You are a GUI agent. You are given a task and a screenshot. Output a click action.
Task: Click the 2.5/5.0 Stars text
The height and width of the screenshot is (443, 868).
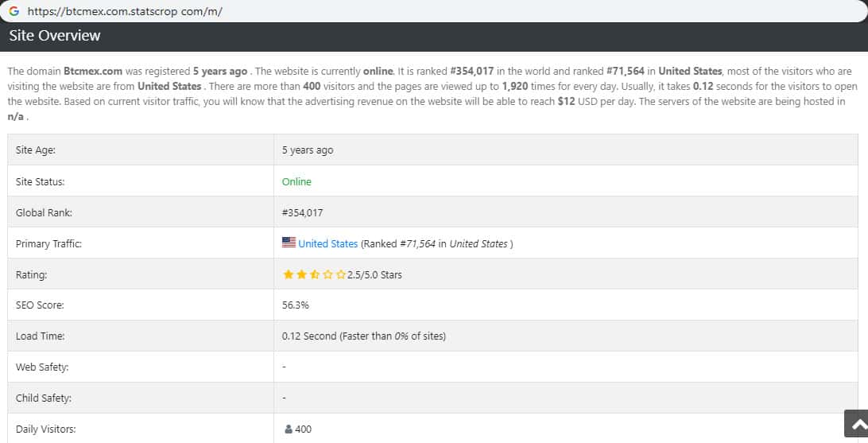coord(374,274)
